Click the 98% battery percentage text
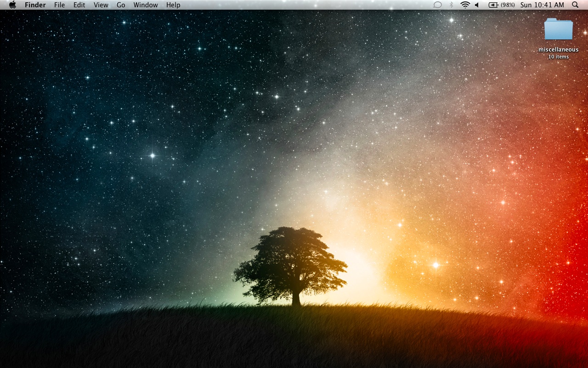 click(x=508, y=5)
